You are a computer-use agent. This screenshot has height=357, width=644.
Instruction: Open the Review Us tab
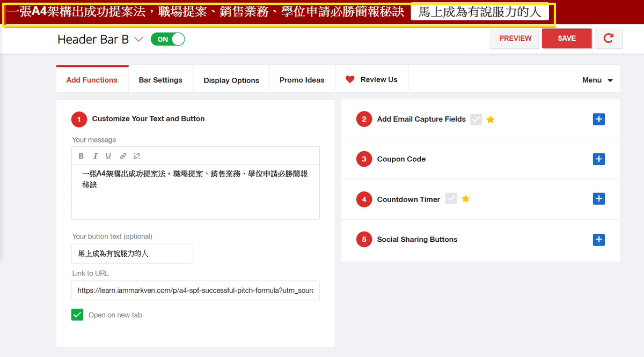372,80
